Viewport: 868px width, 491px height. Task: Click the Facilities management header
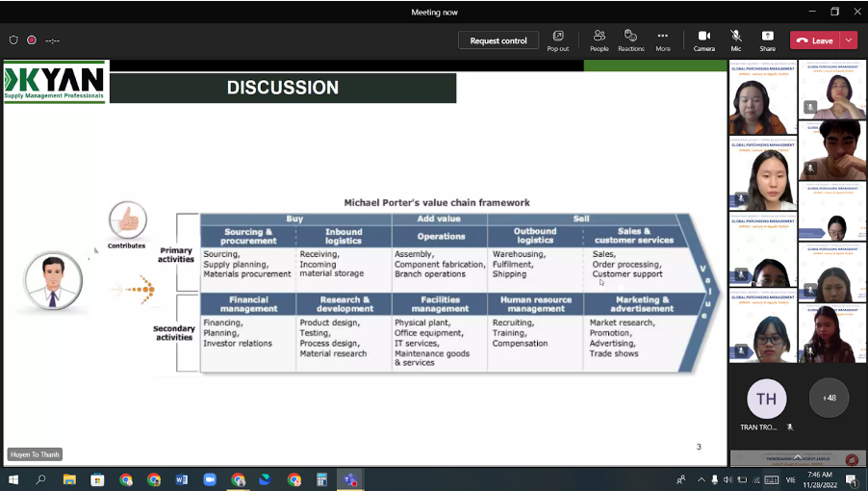(x=440, y=304)
